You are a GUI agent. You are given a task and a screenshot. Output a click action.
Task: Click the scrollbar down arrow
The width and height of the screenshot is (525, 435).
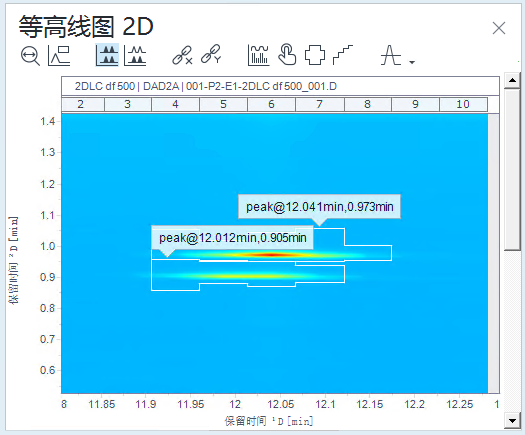(512, 421)
